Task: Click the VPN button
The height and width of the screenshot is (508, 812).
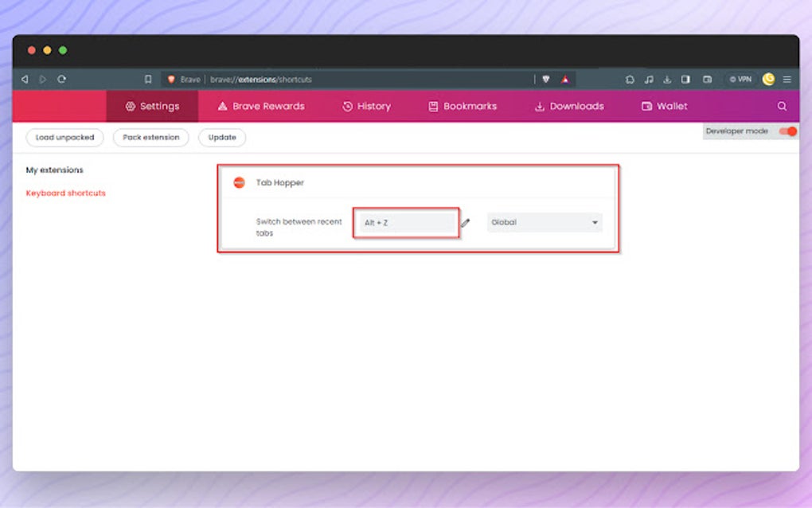Action: click(x=740, y=80)
